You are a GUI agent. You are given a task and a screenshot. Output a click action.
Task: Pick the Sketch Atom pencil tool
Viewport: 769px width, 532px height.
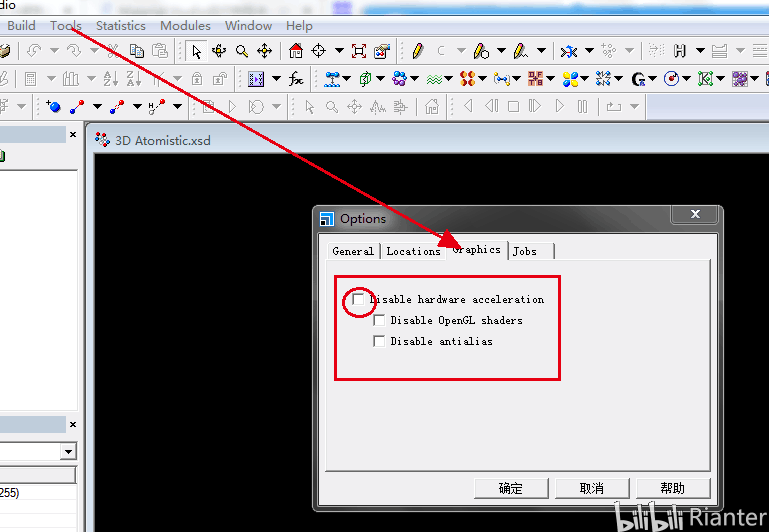pos(418,51)
